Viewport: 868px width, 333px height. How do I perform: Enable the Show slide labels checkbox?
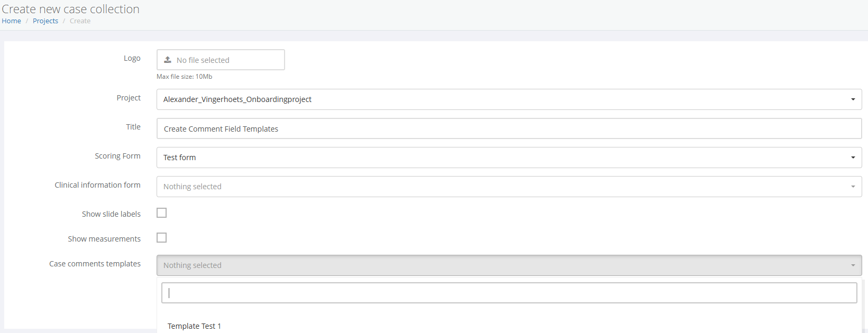click(162, 213)
